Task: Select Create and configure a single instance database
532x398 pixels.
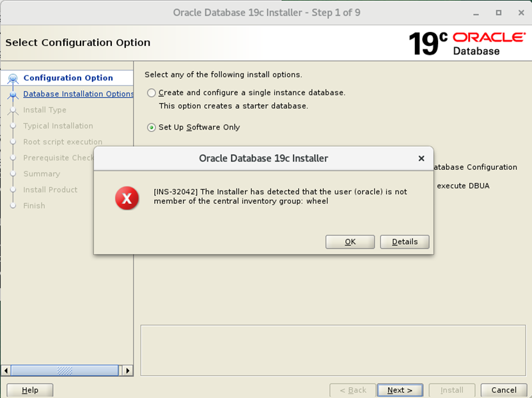Action: click(152, 93)
